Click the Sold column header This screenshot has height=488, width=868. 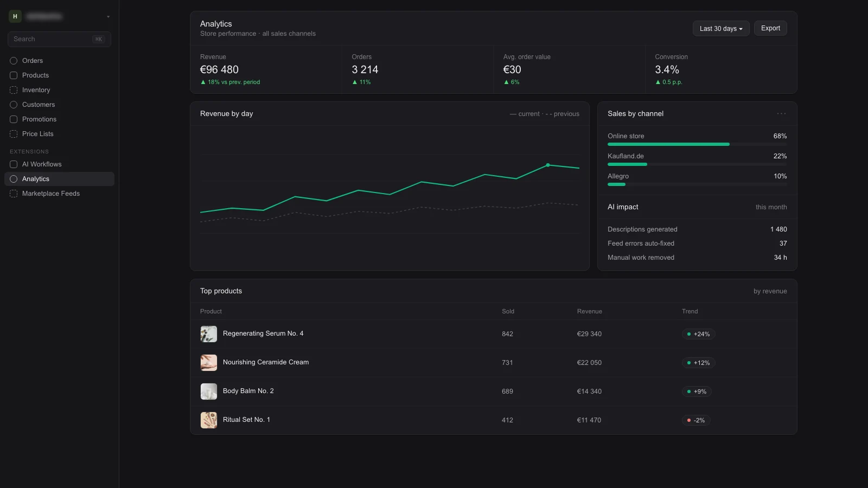[x=508, y=311]
